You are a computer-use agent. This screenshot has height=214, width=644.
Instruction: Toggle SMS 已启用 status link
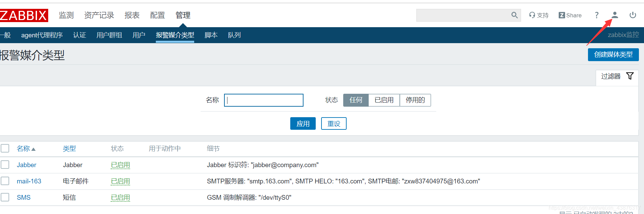121,198
